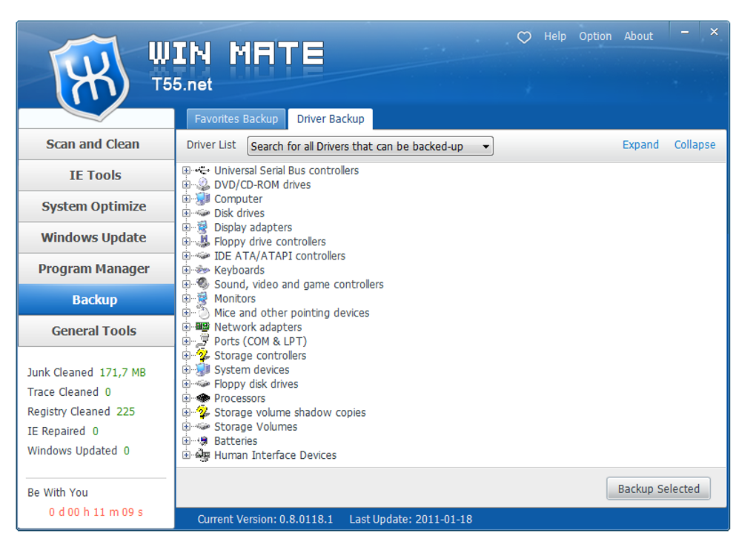Click the Monitors icon
This screenshot has height=556, width=756.
(x=202, y=298)
